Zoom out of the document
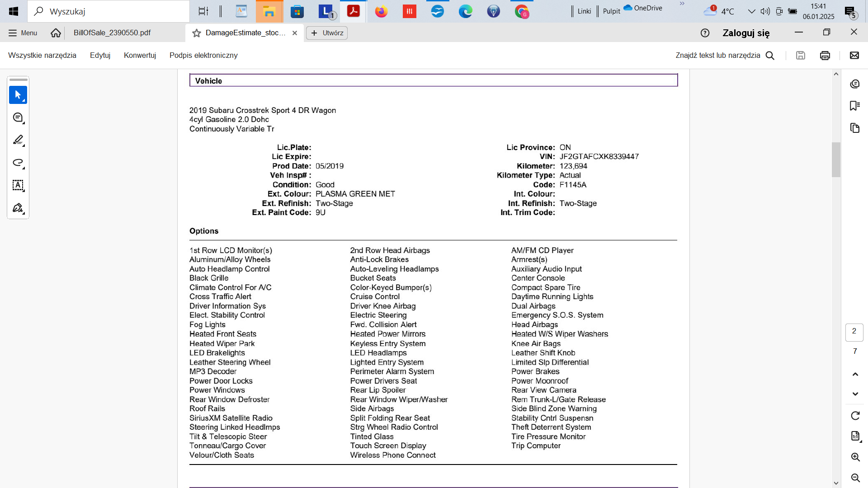The height and width of the screenshot is (488, 868). (855, 478)
